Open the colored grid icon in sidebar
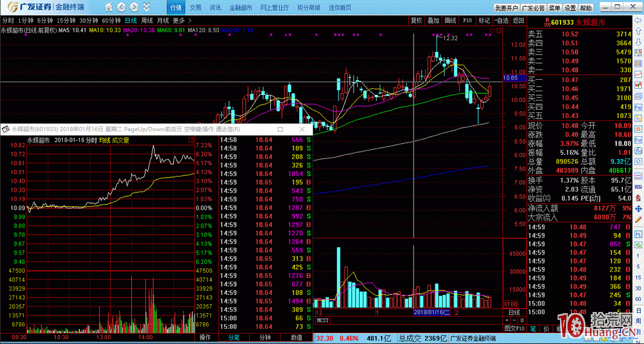 pos(638,63)
